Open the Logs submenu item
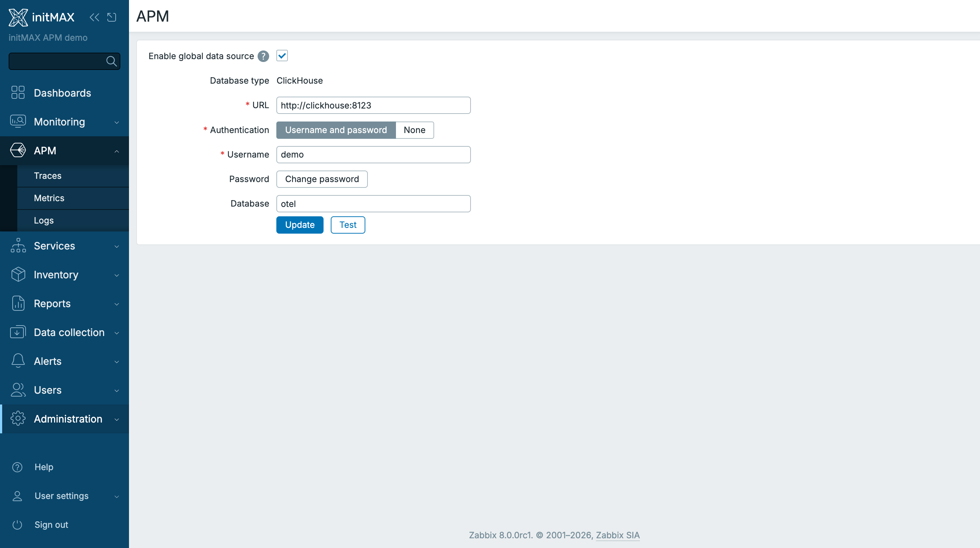 tap(73, 220)
